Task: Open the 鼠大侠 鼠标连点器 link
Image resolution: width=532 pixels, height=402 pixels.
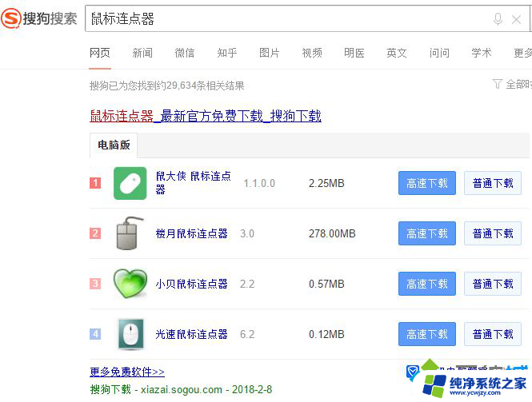Action: click(194, 182)
